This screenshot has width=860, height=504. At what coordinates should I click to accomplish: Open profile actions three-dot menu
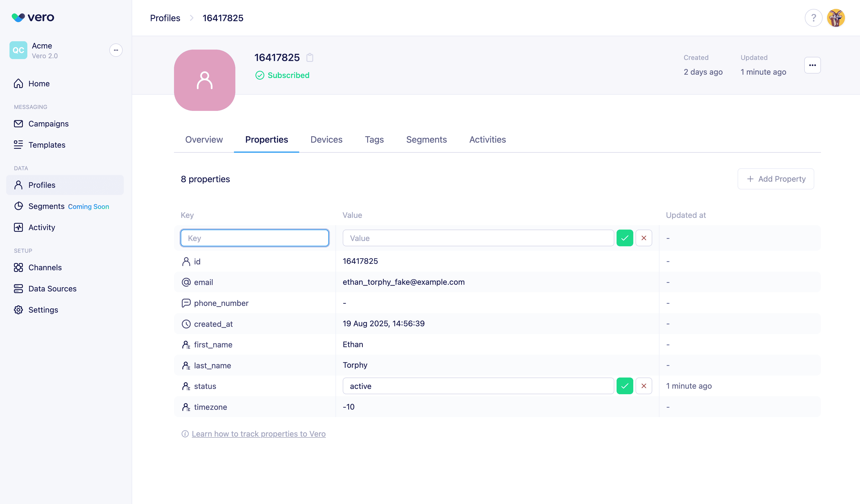812,65
